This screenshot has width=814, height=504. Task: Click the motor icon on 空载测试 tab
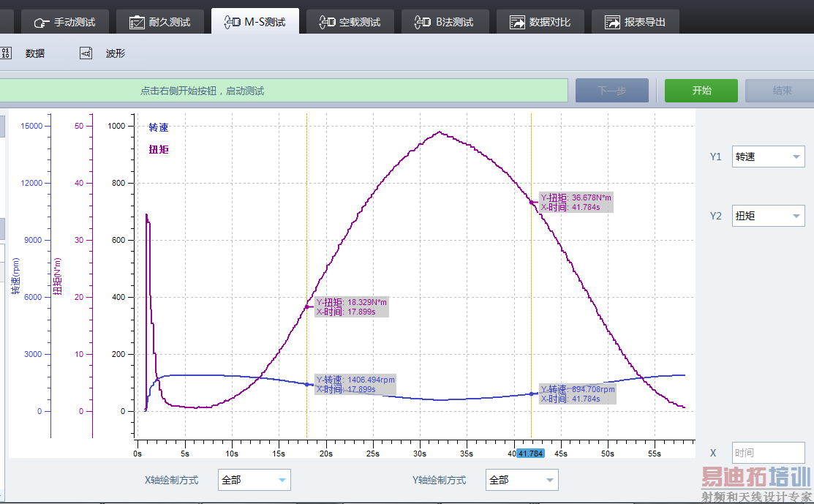point(327,22)
